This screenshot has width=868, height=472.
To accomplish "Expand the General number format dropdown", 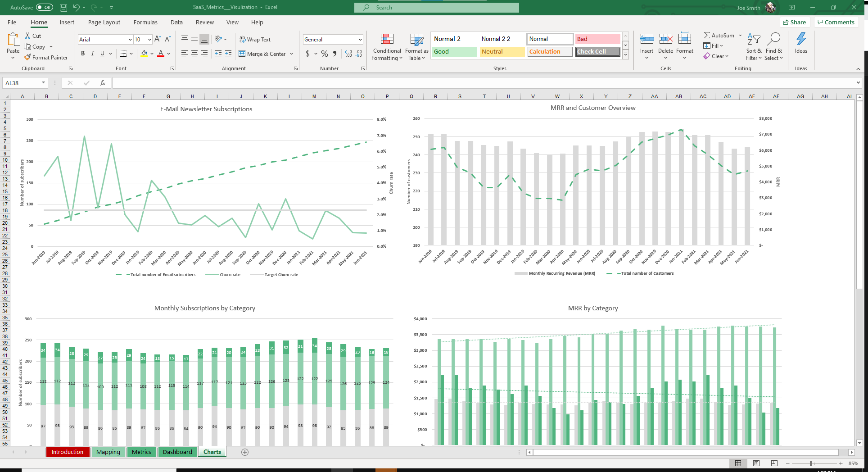I will pos(360,40).
